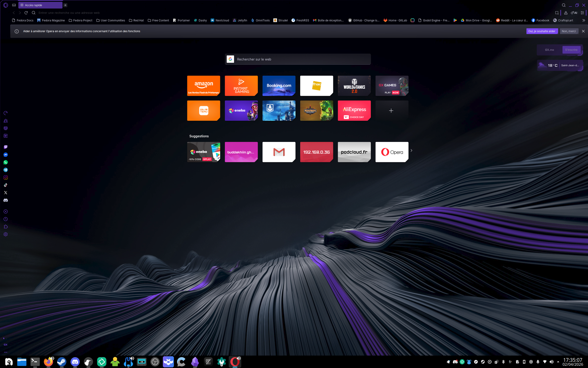Click the Aria AI toolbar button
This screenshot has height=368, width=588.
click(574, 13)
